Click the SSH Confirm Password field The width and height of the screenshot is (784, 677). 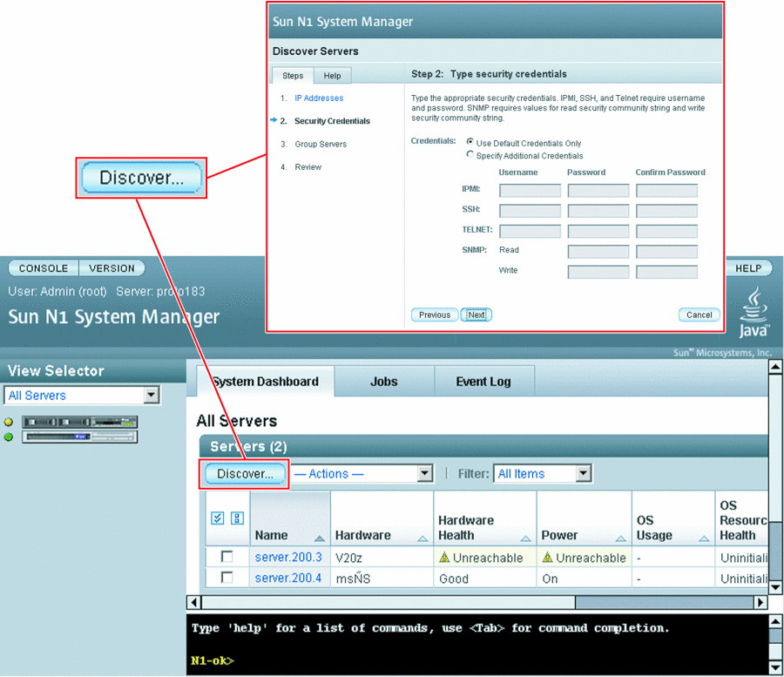pos(667,211)
